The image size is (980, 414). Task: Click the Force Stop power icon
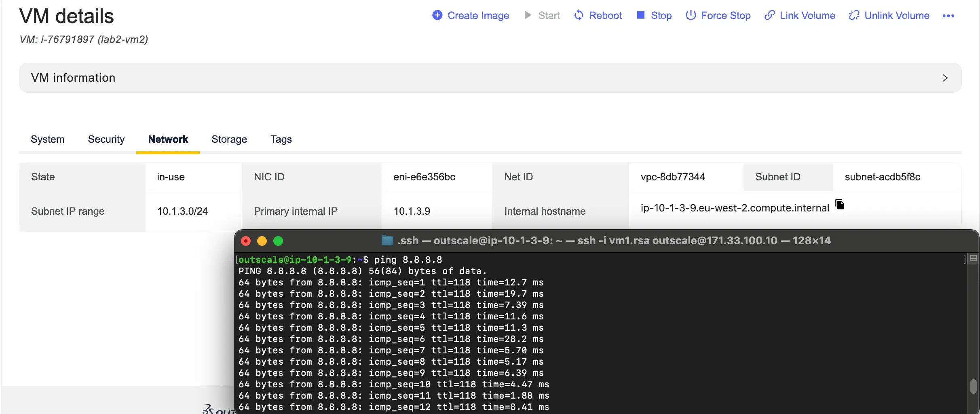pos(691,15)
